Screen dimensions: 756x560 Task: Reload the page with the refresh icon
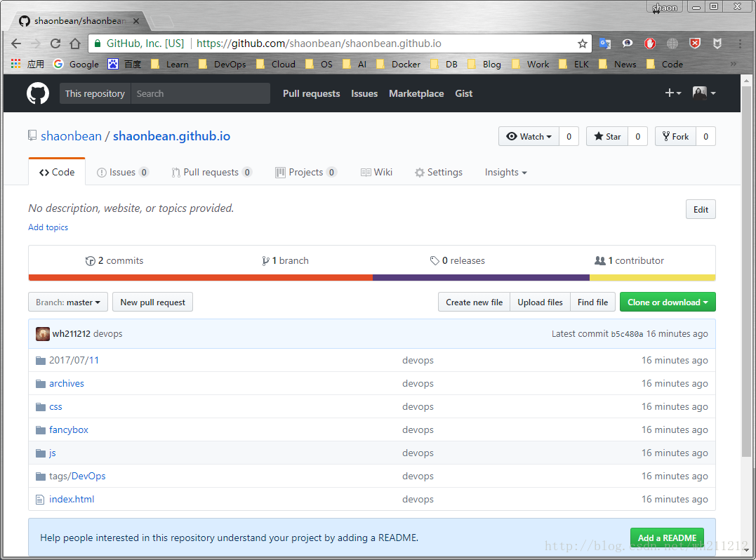click(55, 43)
